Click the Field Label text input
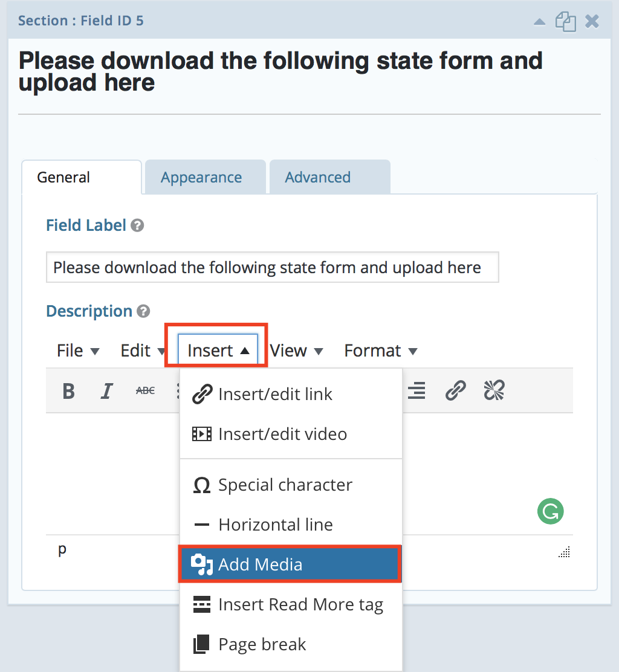 point(272,268)
